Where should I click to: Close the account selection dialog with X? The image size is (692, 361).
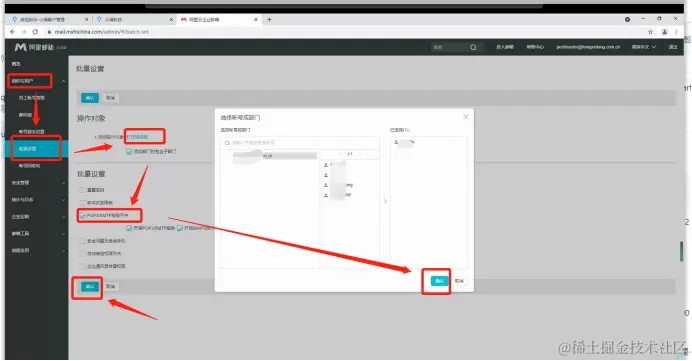coord(466,117)
